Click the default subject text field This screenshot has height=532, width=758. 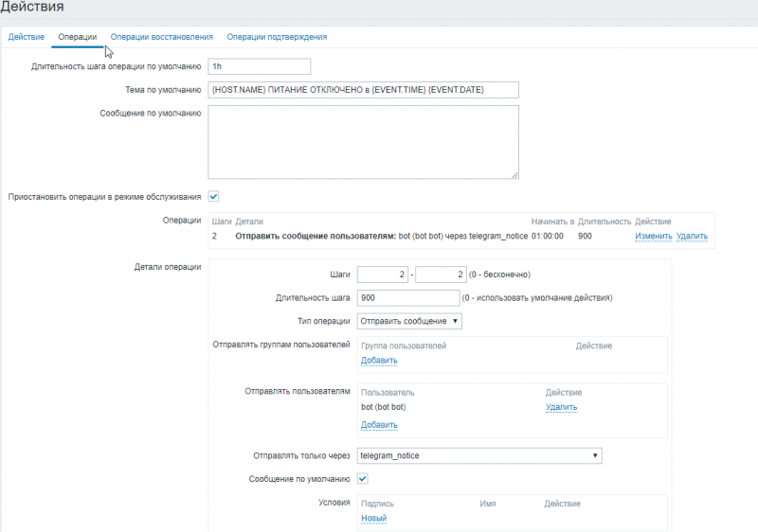(x=364, y=90)
